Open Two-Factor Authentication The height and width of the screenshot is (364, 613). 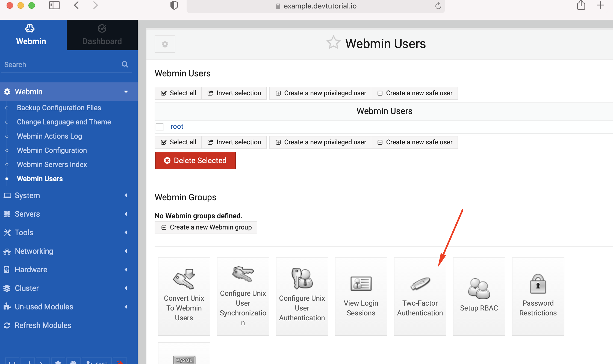pos(420,296)
